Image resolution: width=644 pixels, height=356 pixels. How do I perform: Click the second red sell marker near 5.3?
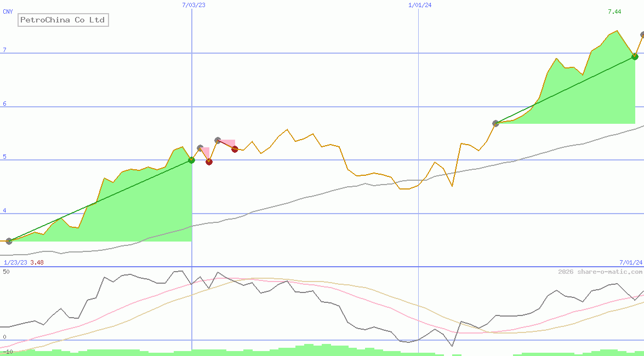click(x=235, y=149)
